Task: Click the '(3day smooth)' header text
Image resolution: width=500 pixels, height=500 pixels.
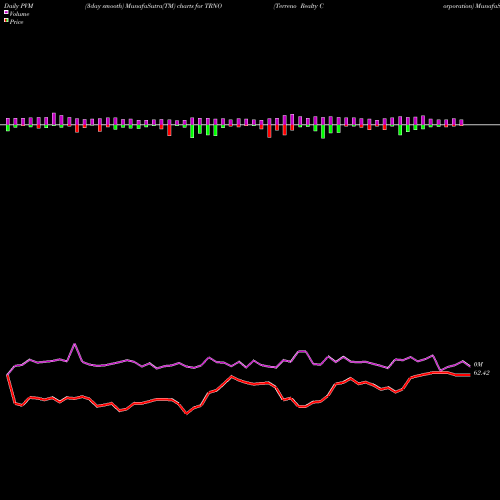Action: click(104, 6)
